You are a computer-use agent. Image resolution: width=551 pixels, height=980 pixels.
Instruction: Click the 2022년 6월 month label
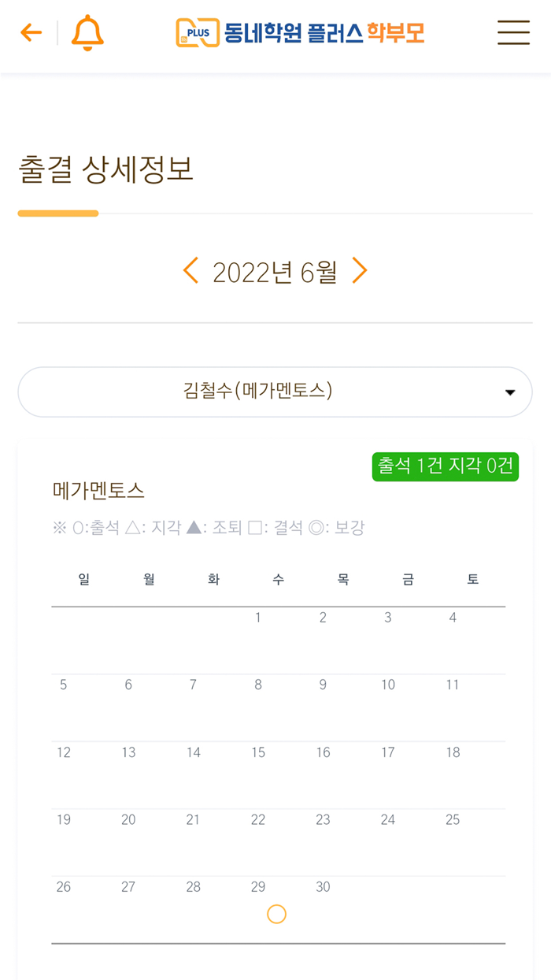(x=275, y=270)
